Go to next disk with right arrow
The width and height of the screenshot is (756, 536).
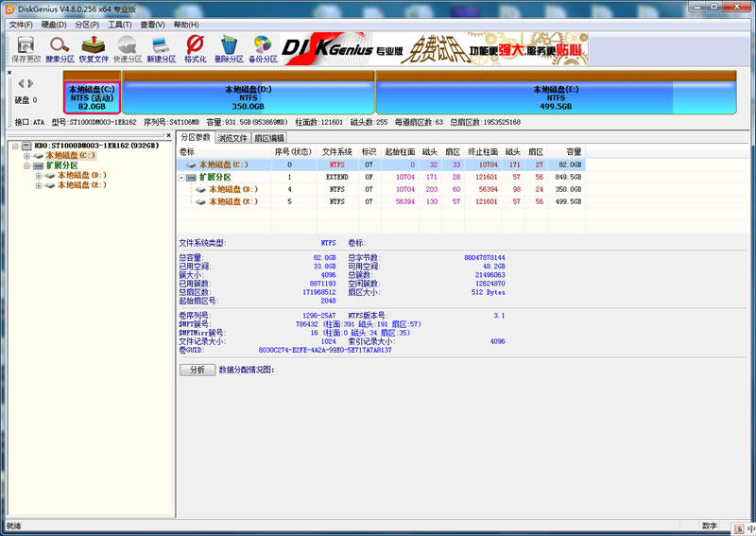tap(30, 83)
